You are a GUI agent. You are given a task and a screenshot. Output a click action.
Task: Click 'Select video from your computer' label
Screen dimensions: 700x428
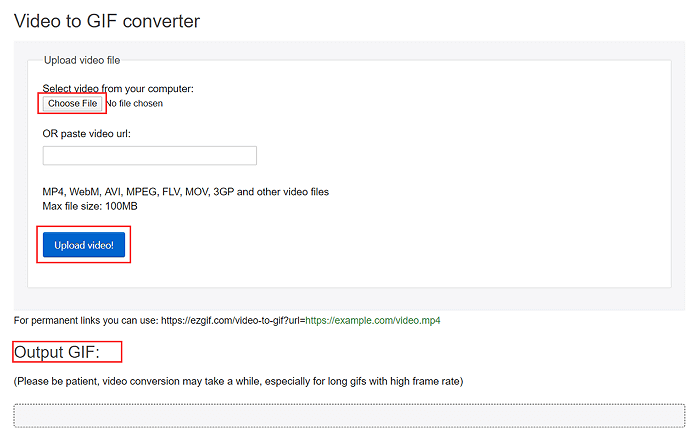point(117,89)
